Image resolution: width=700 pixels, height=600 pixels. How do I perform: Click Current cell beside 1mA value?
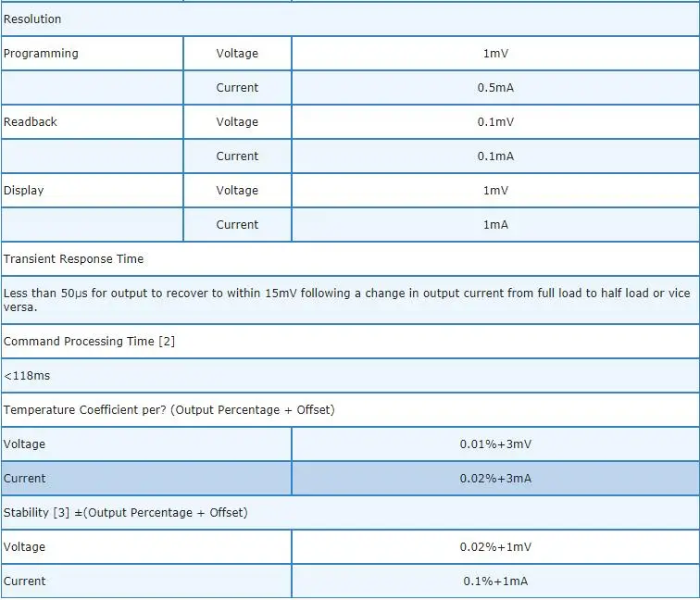click(237, 225)
